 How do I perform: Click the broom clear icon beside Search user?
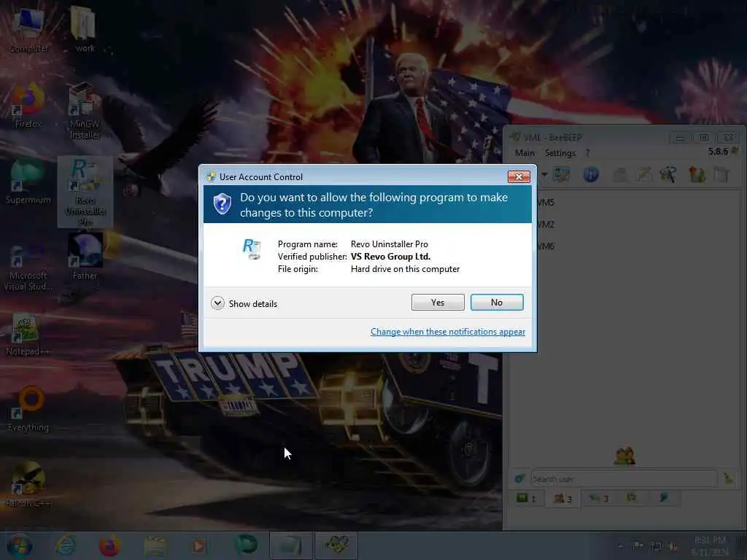point(729,478)
